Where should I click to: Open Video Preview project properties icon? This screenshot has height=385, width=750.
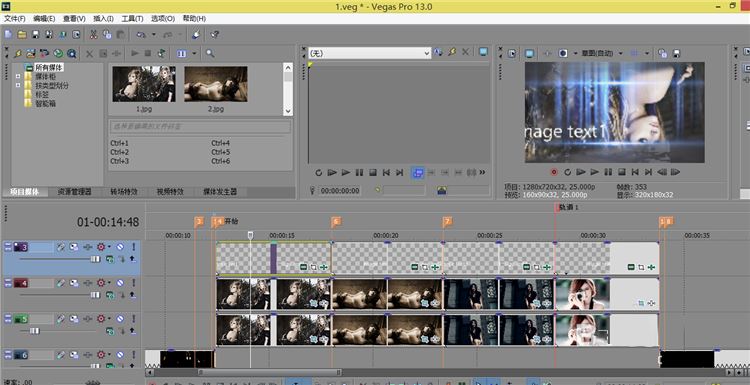point(512,54)
